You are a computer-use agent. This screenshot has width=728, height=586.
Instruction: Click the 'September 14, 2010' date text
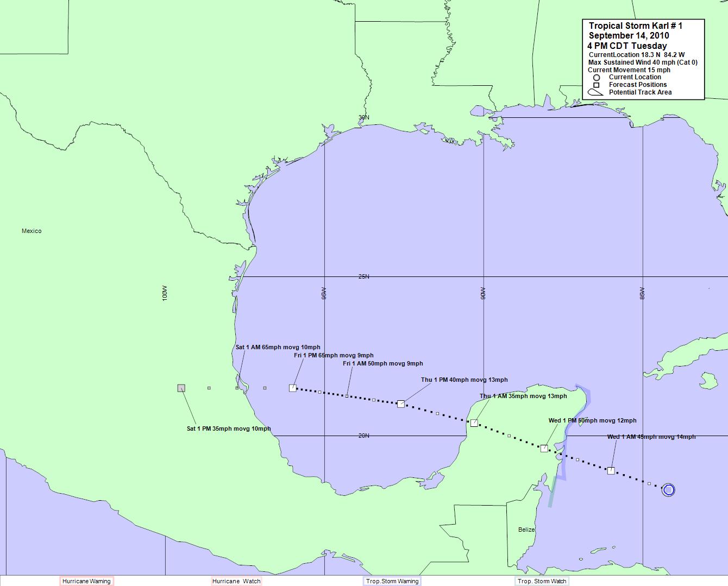click(x=629, y=35)
